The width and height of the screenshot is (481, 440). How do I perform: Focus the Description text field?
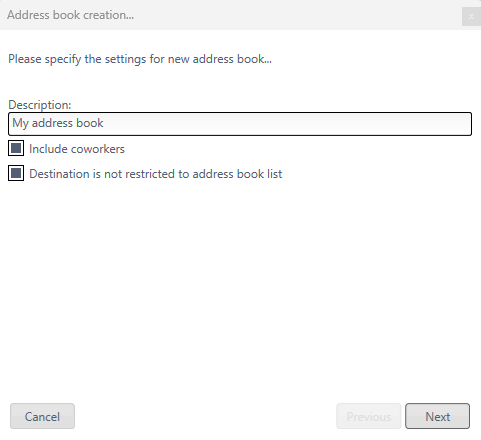pyautogui.click(x=240, y=124)
